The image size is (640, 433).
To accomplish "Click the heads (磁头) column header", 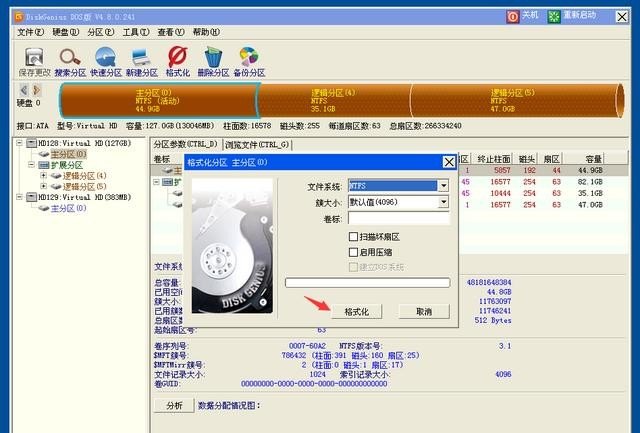I will coord(527,159).
